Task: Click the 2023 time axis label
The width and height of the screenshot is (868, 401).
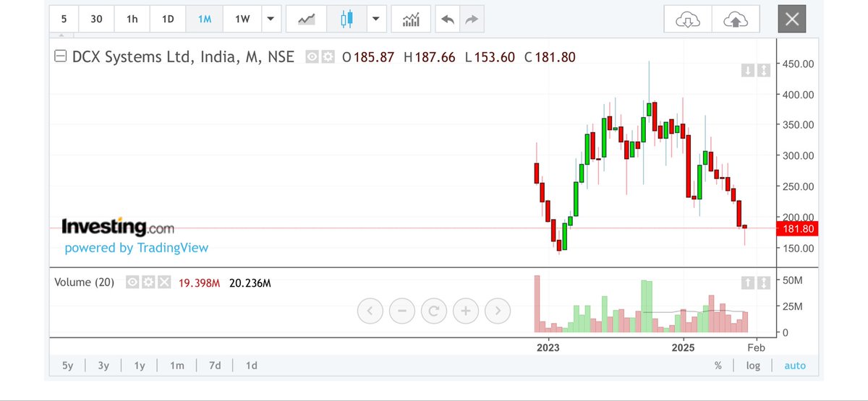Action: pyautogui.click(x=548, y=348)
